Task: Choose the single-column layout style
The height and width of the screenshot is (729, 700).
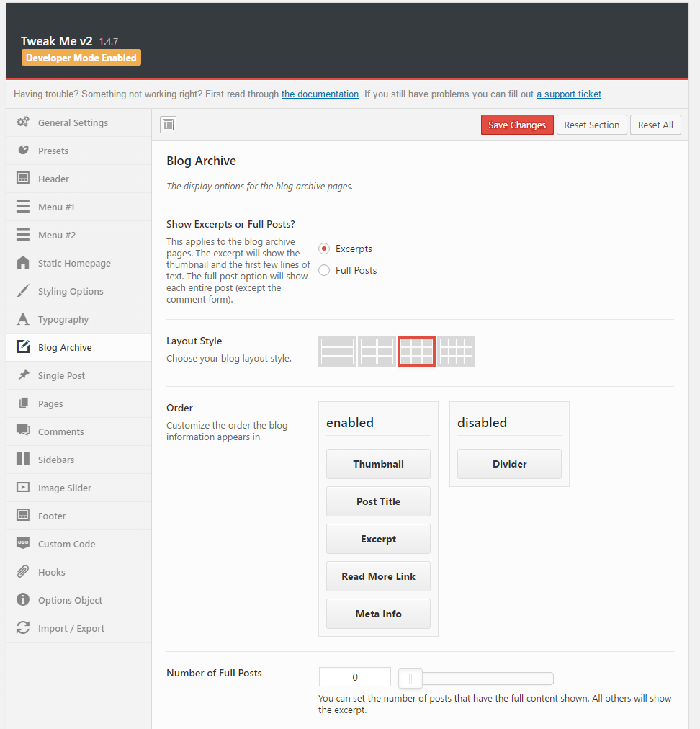Action: (x=337, y=352)
